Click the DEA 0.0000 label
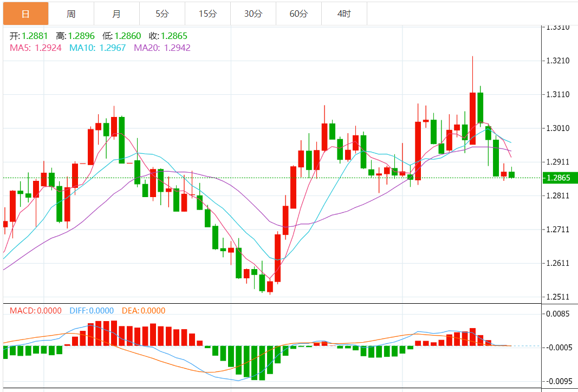Image resolution: width=578 pixels, height=392 pixels. click(144, 311)
